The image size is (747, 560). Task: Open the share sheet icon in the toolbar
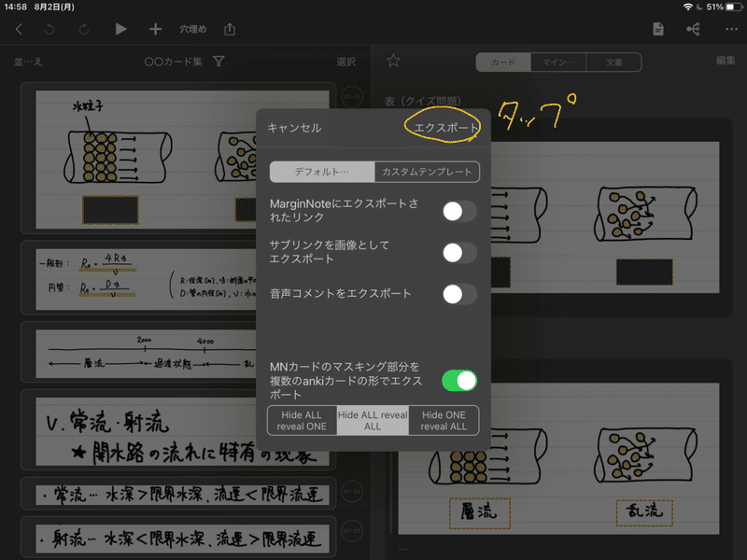[x=229, y=29]
